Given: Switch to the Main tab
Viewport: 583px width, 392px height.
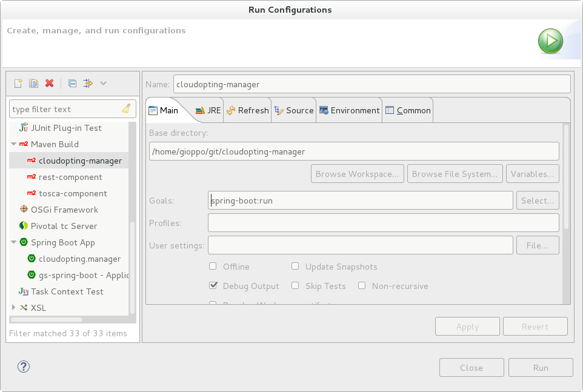Looking at the screenshot, I should (x=164, y=110).
